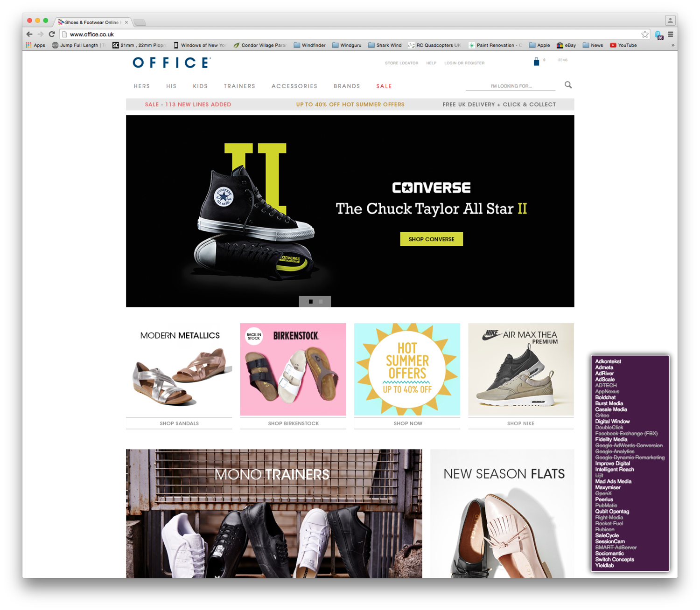Click the search magnifier icon
Viewport: 700px width, 610px height.
[568, 85]
